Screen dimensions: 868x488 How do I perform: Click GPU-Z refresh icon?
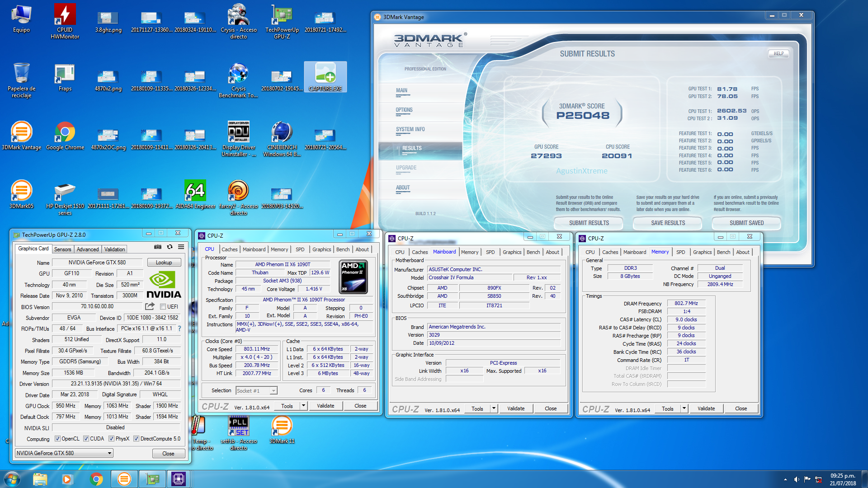click(170, 247)
